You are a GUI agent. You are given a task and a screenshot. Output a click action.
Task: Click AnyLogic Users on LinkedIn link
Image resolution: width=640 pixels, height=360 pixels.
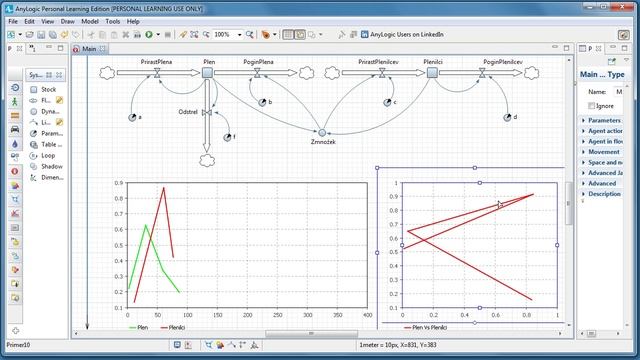(402, 35)
